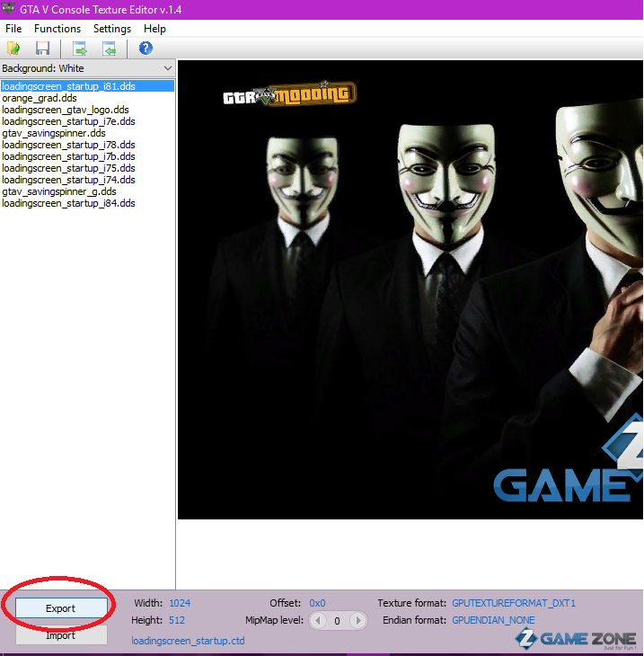Click the texture preview image
The image size is (644, 656).
[410, 289]
